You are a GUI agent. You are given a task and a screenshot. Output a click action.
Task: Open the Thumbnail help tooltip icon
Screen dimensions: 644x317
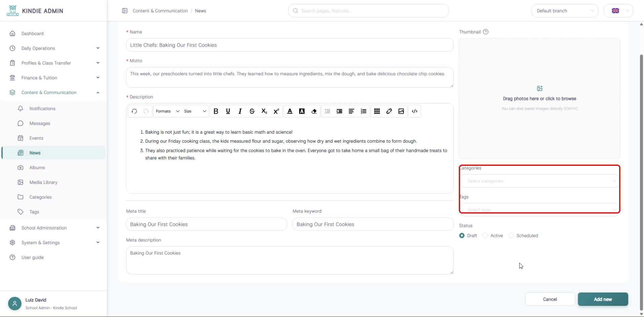[x=486, y=32]
